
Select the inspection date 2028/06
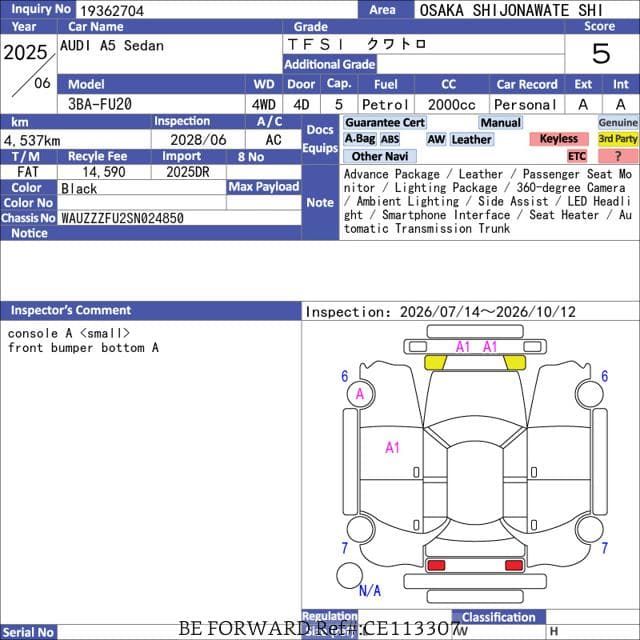198,140
